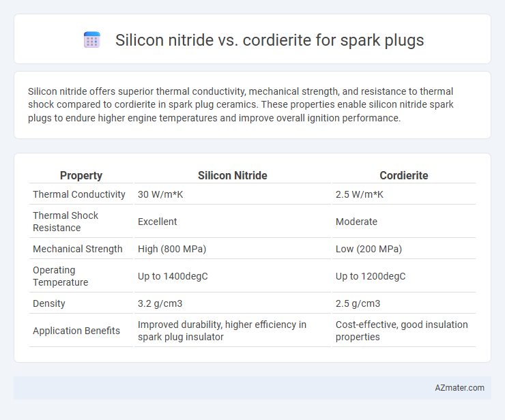Image resolution: width=505 pixels, height=420 pixels.
Task: Click the summary paragraph about silicon nitride
Action: point(241,104)
